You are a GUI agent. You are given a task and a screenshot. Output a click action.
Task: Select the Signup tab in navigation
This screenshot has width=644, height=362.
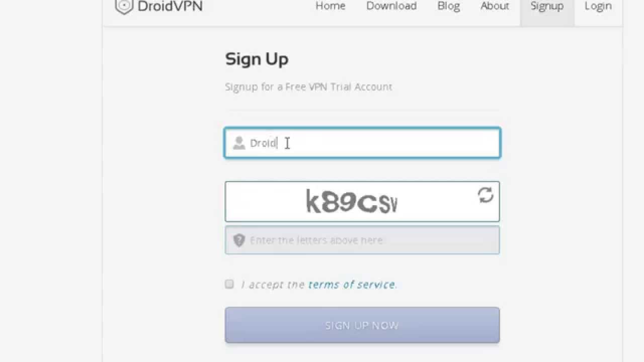point(547,6)
